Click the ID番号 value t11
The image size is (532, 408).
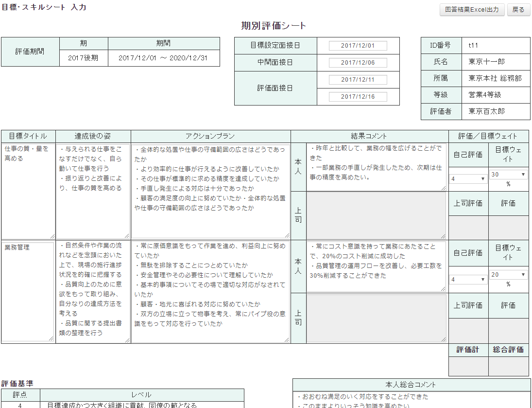473,45
